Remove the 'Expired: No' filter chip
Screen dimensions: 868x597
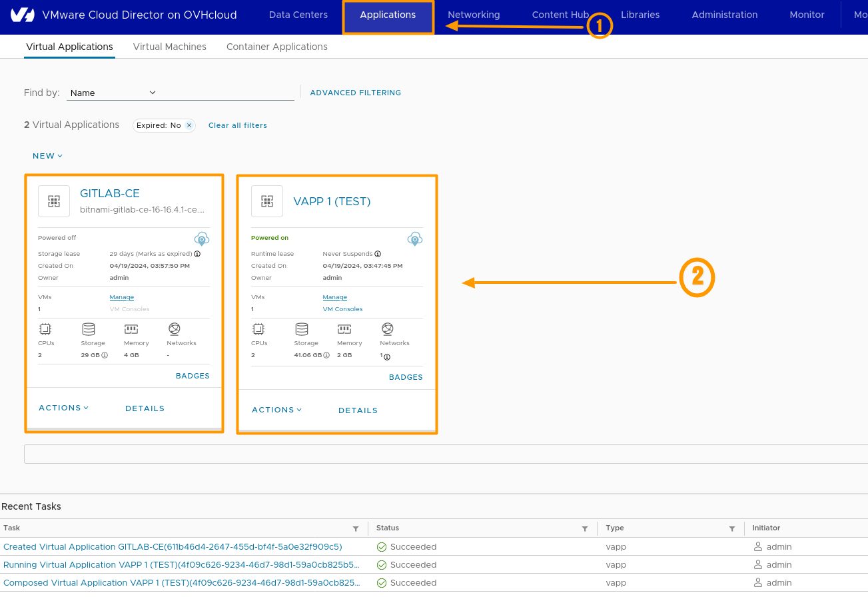[x=189, y=125]
